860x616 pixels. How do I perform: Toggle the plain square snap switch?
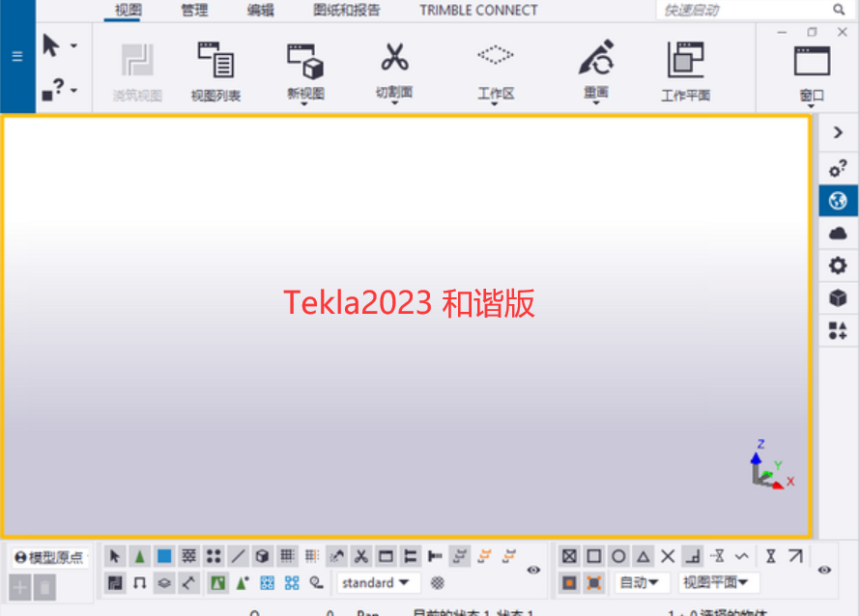pos(594,556)
